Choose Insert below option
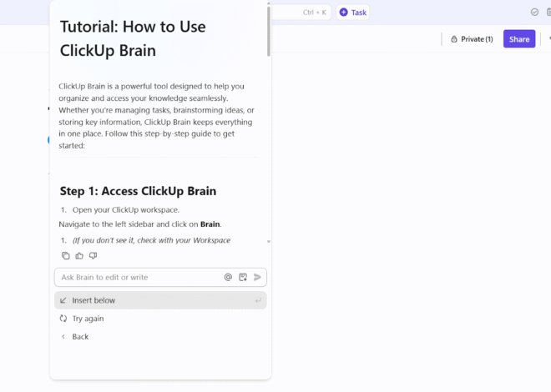Image resolution: width=551 pixels, height=392 pixels. (160, 300)
